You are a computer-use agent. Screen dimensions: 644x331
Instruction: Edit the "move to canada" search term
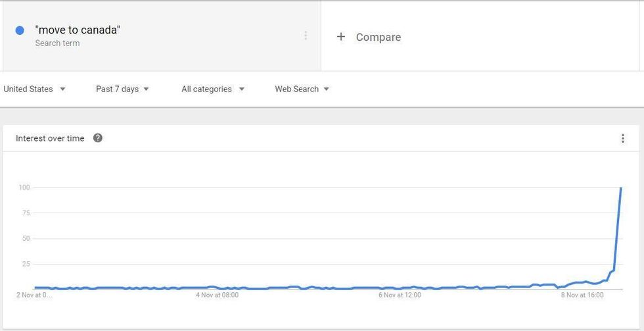tap(78, 30)
